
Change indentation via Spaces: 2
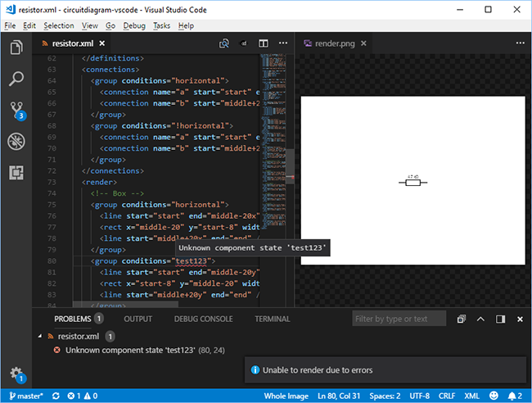385,396
